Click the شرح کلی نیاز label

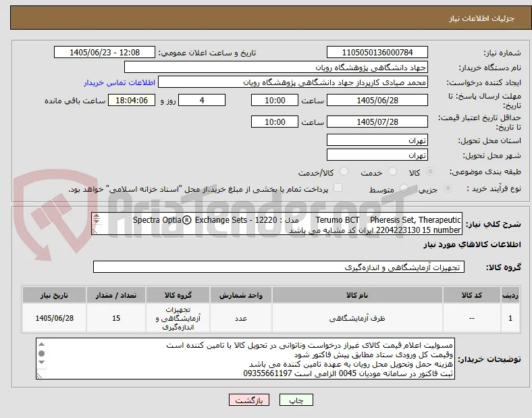click(x=493, y=224)
